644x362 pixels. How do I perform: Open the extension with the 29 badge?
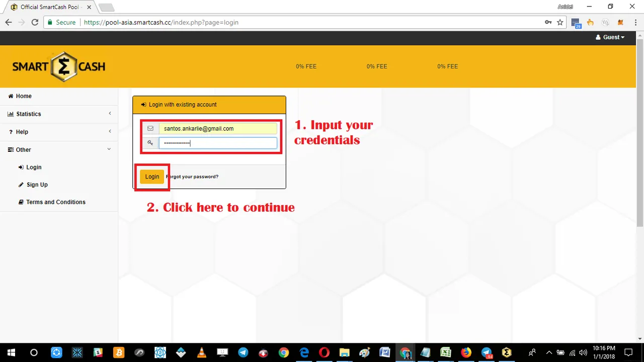point(576,23)
